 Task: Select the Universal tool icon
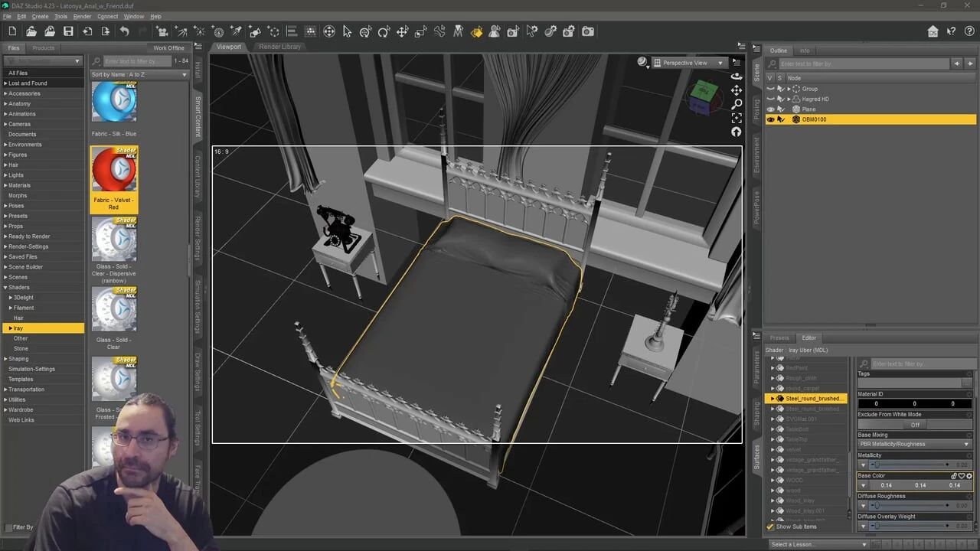click(329, 31)
